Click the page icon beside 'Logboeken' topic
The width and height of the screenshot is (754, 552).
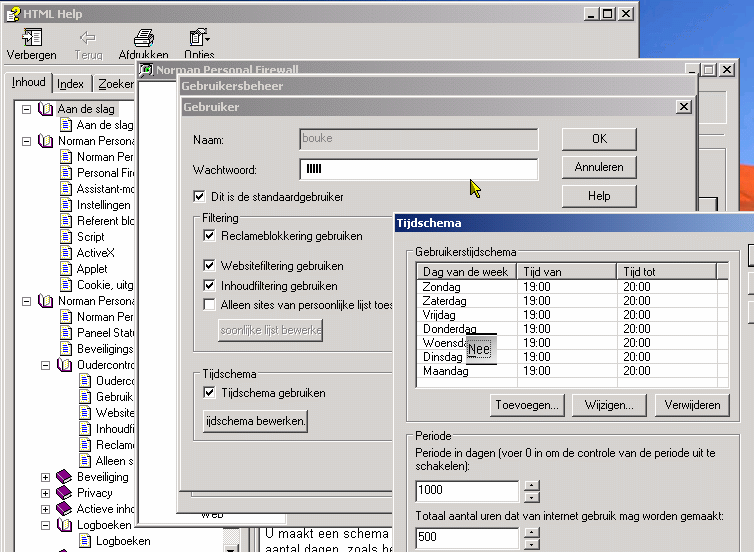coord(85,541)
